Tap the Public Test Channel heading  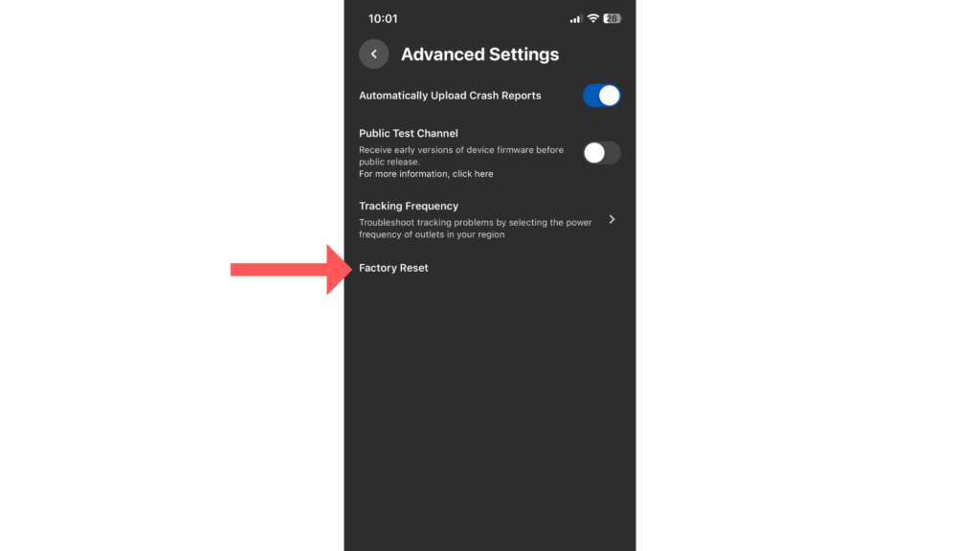[x=408, y=133]
